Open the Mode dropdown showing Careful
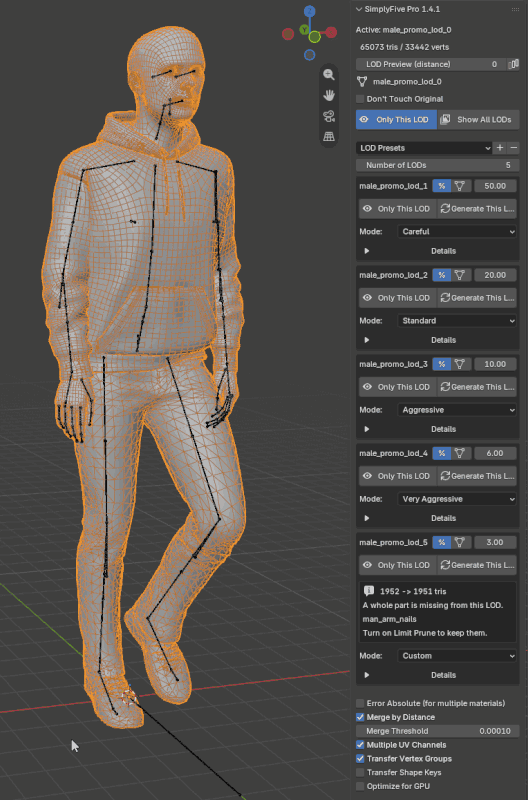 pos(457,232)
